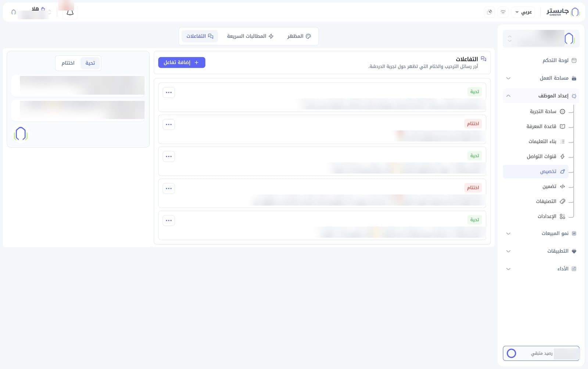Click the التطبيقات apps icon
Screen dimensions: 588x369
[x=574, y=251]
